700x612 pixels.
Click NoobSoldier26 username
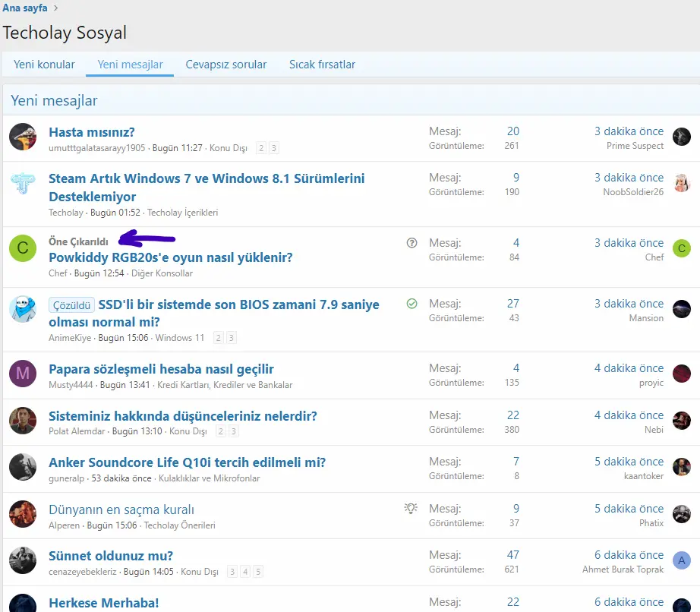click(633, 192)
